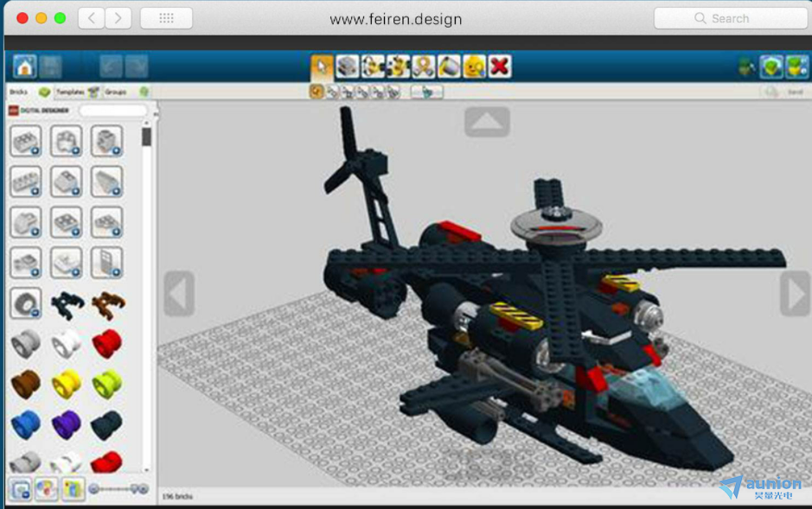Select the black claw piece
This screenshot has height=509, width=812.
(x=67, y=305)
